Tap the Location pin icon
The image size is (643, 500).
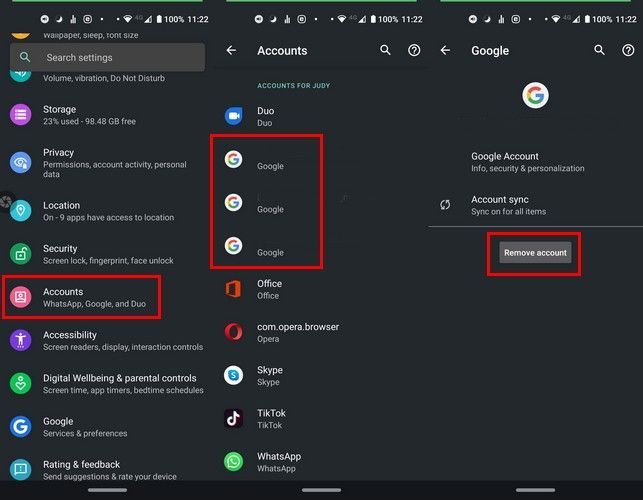click(x=21, y=211)
